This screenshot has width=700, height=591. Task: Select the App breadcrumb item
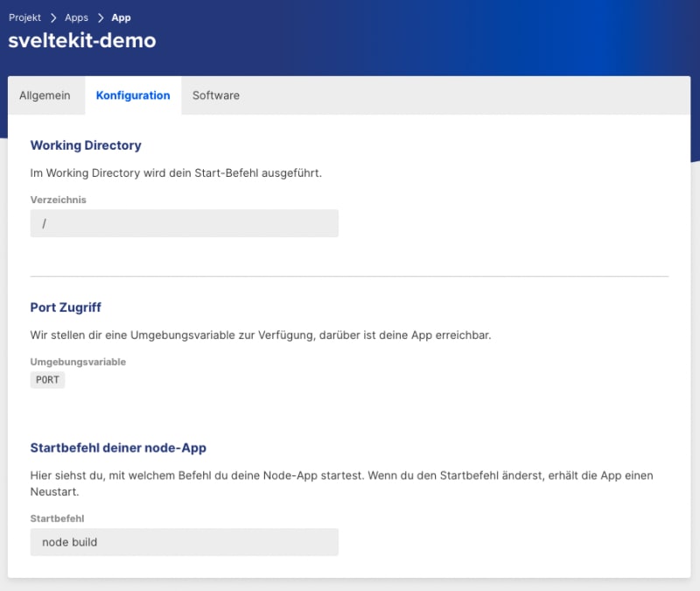click(x=121, y=18)
